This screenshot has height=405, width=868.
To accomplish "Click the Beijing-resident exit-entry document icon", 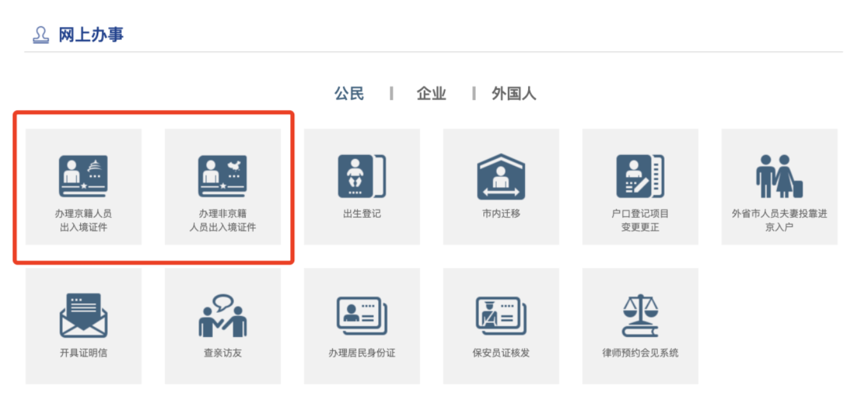I will [x=83, y=176].
